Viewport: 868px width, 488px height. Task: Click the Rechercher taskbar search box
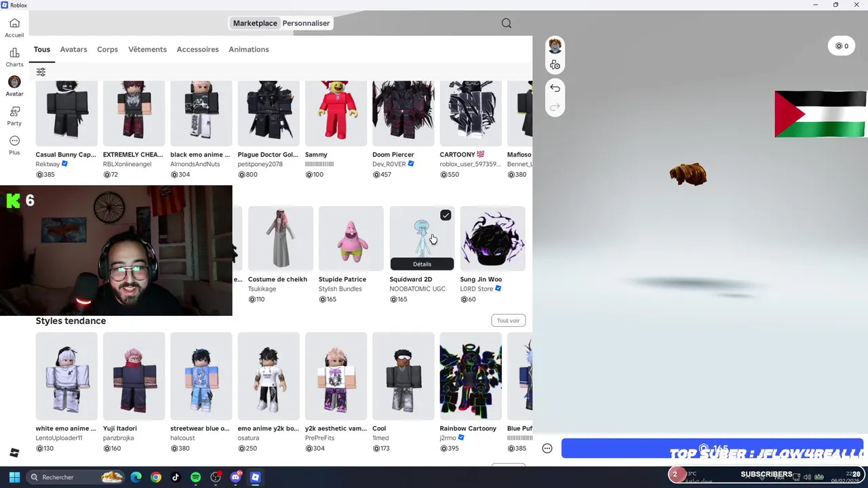(x=76, y=477)
